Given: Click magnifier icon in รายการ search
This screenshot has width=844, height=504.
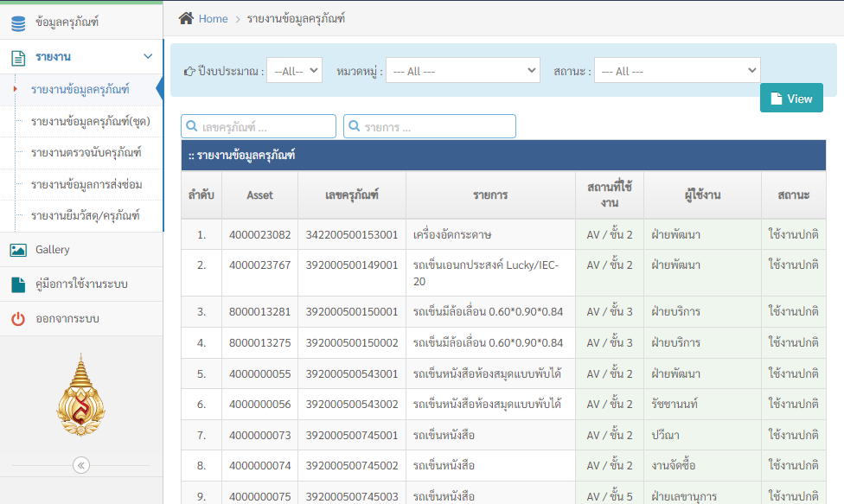Looking at the screenshot, I should (355, 126).
